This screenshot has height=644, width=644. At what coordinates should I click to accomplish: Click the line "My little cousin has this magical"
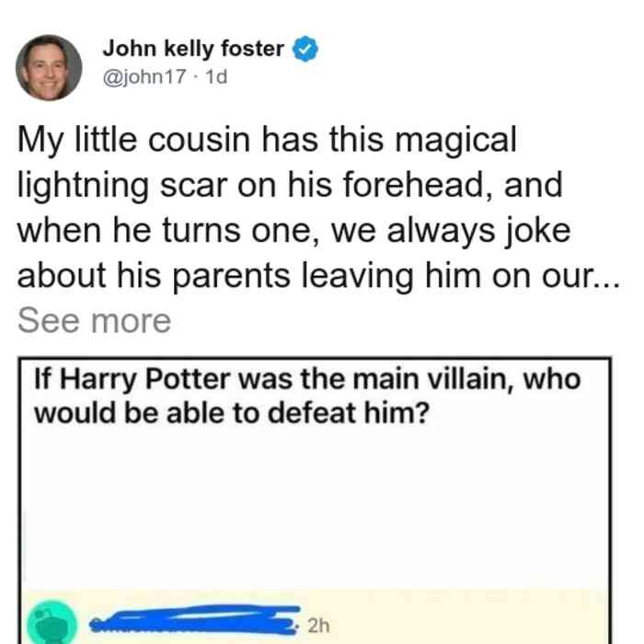click(267, 141)
